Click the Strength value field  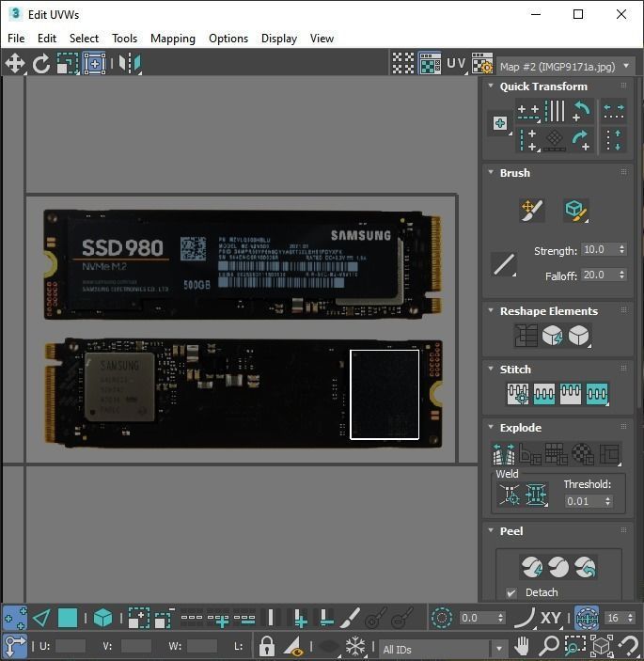pos(599,249)
